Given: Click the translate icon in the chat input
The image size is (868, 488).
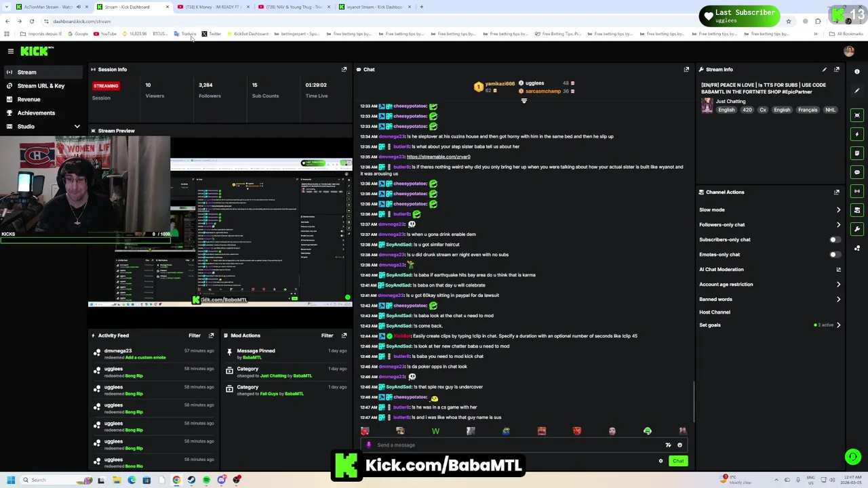Looking at the screenshot, I should (x=668, y=445).
